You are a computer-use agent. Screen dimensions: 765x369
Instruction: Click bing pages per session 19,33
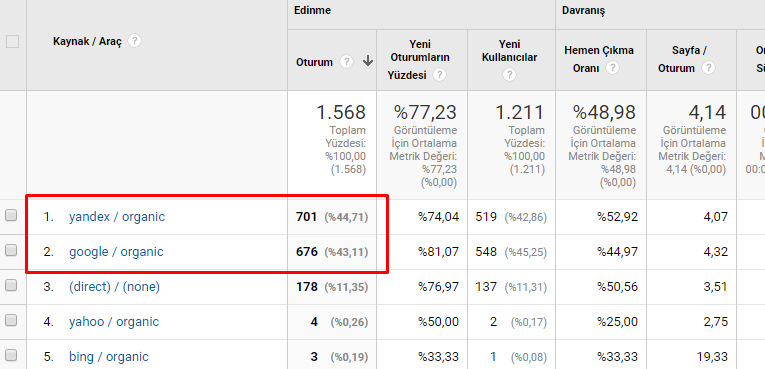click(712, 357)
